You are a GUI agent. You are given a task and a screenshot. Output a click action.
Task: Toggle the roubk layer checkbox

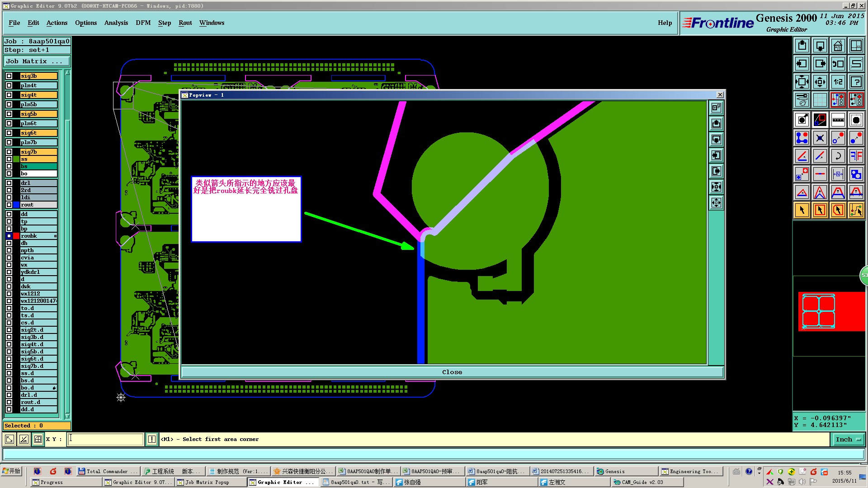coord(9,236)
